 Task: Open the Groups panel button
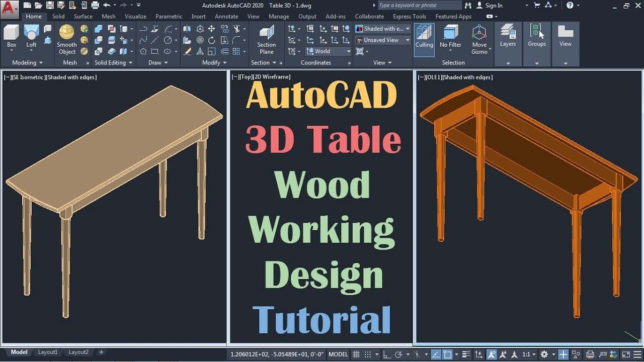(537, 36)
